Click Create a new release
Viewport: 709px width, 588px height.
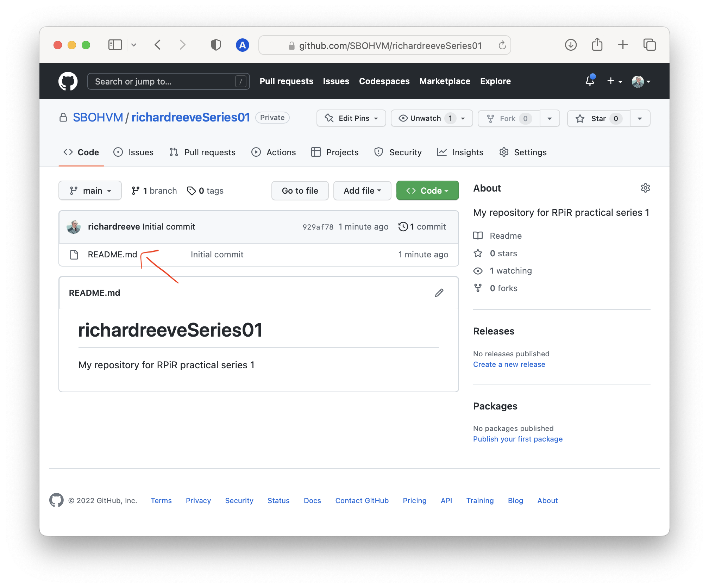click(x=509, y=364)
